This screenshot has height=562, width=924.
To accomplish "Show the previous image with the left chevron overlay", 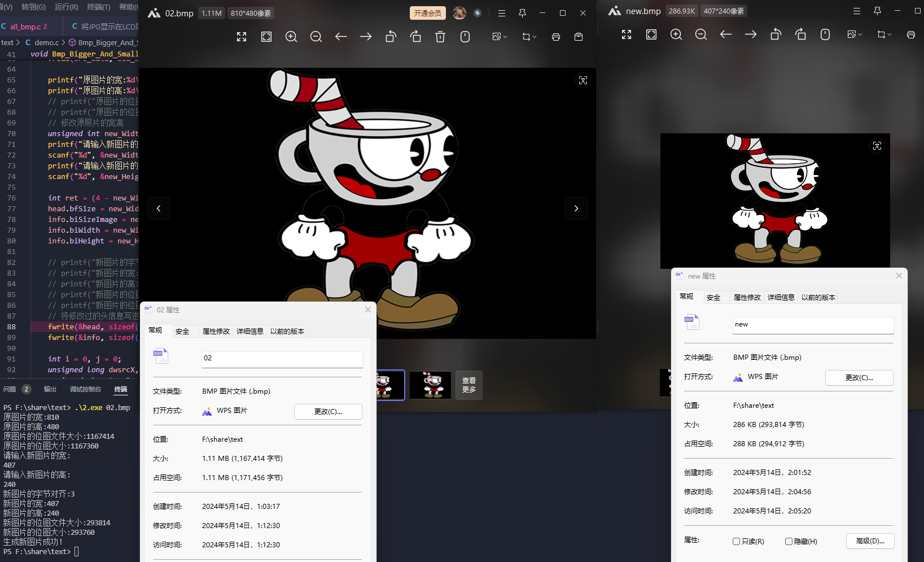I will (159, 208).
